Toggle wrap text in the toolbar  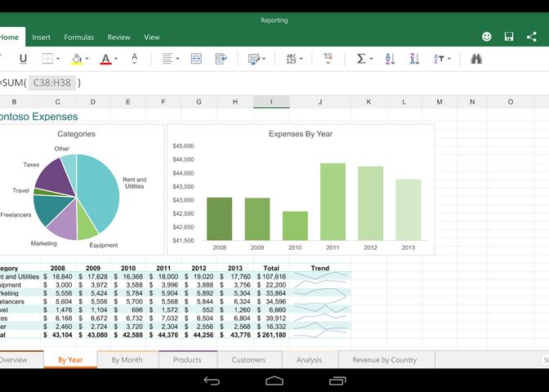click(x=221, y=59)
